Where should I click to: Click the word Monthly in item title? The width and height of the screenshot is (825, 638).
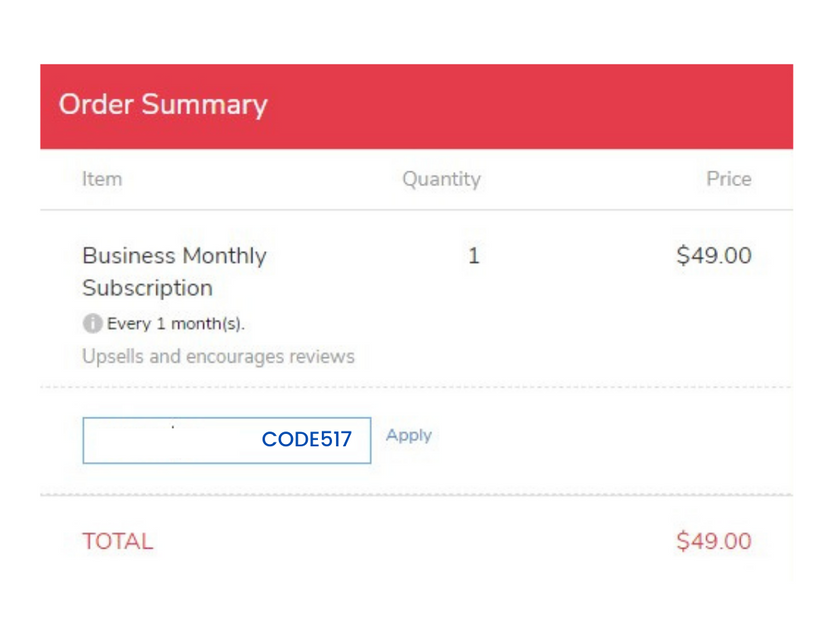[x=225, y=256]
